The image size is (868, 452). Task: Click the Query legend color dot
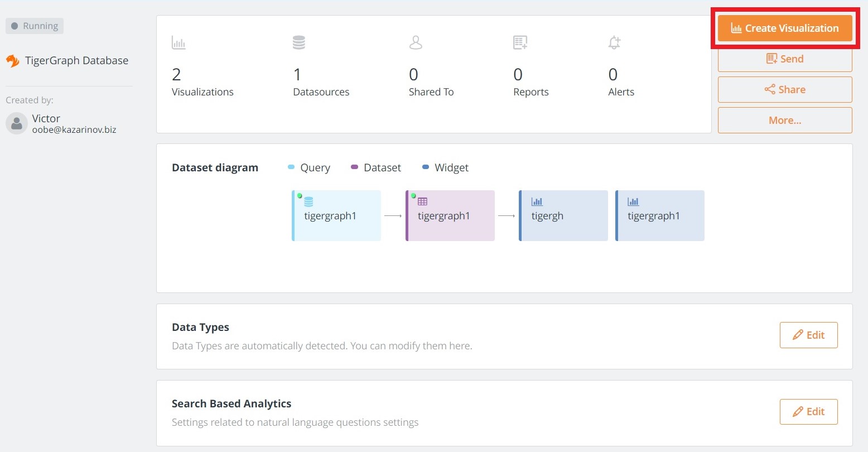coord(291,167)
